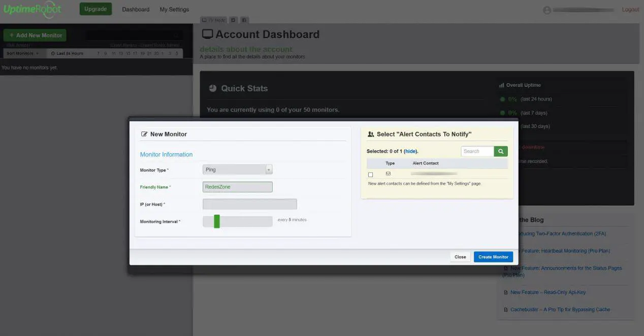Click the hide link for contacts
Screen dimensions: 644x336
coord(410,151)
